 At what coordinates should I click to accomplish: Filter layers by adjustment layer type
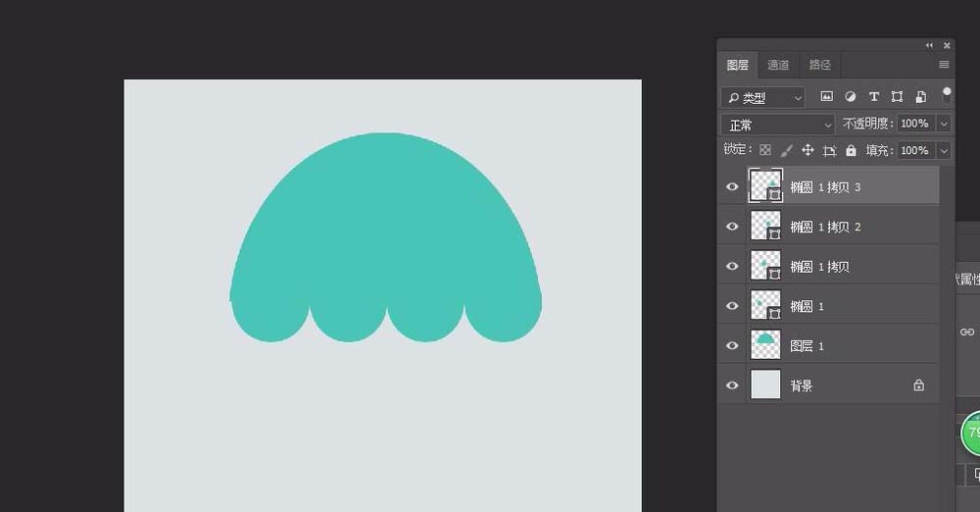(850, 97)
